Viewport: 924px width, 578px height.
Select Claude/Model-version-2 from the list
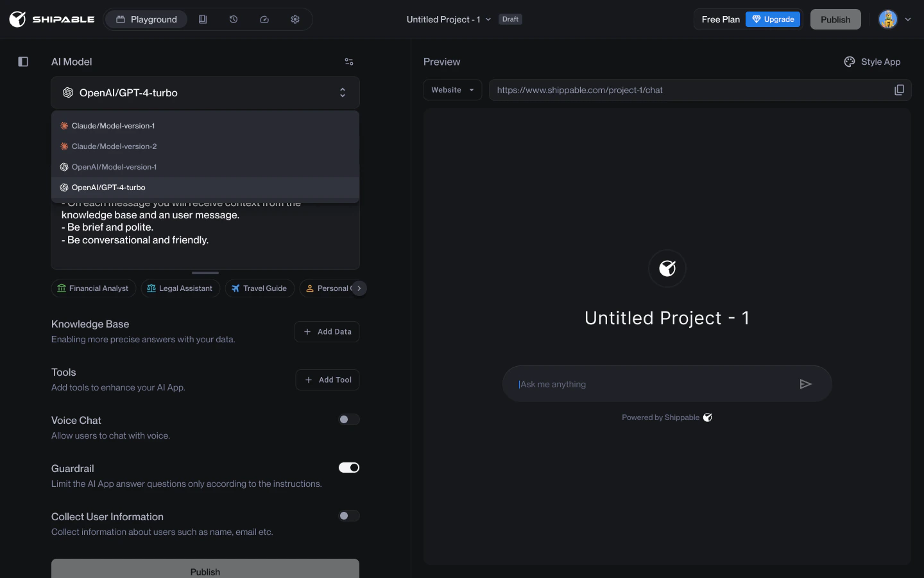point(114,146)
